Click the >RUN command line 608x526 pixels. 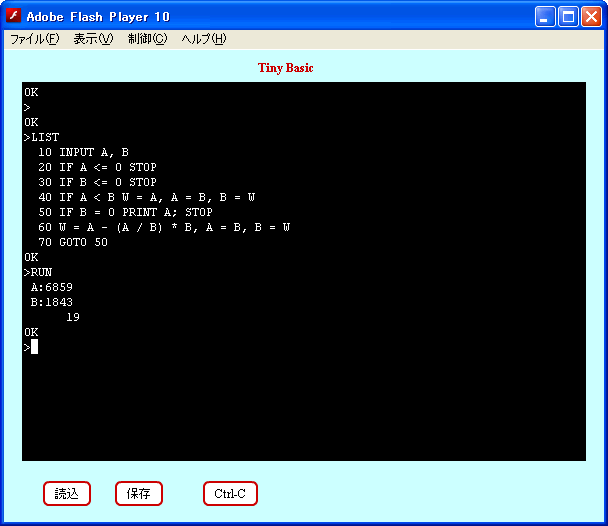point(38,272)
